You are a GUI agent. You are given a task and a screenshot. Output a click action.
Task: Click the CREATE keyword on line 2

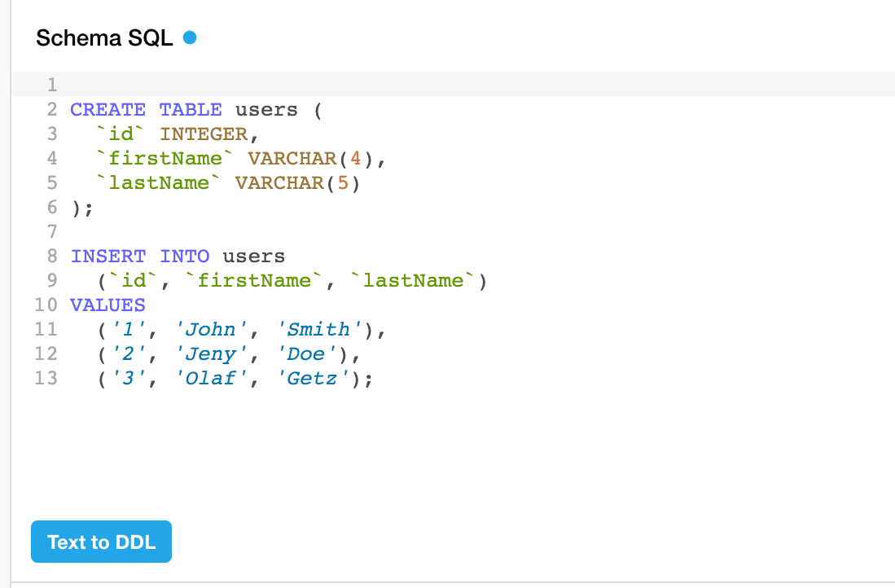[107, 110]
